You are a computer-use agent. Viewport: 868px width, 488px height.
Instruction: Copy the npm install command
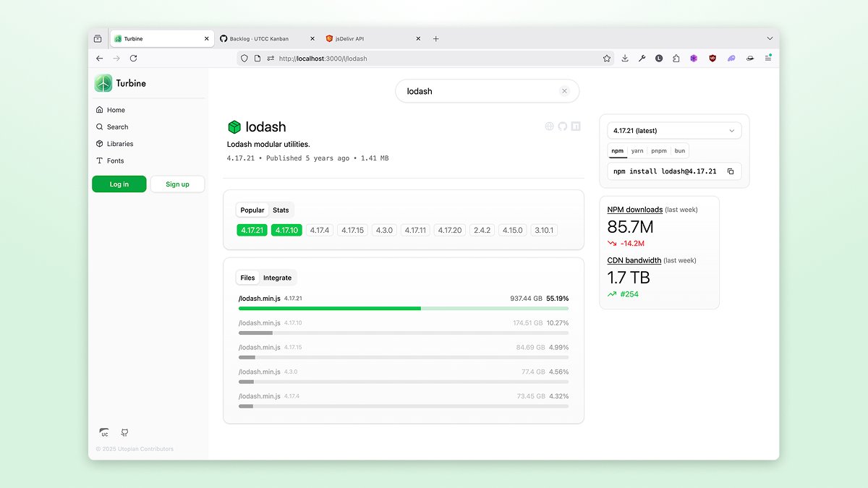click(x=731, y=171)
